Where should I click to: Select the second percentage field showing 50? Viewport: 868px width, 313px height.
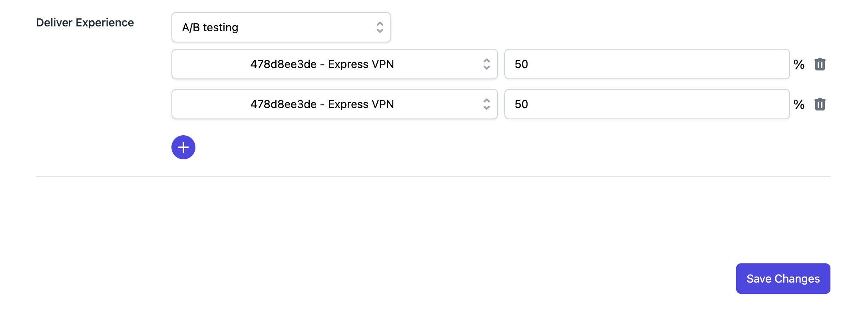[x=647, y=104]
